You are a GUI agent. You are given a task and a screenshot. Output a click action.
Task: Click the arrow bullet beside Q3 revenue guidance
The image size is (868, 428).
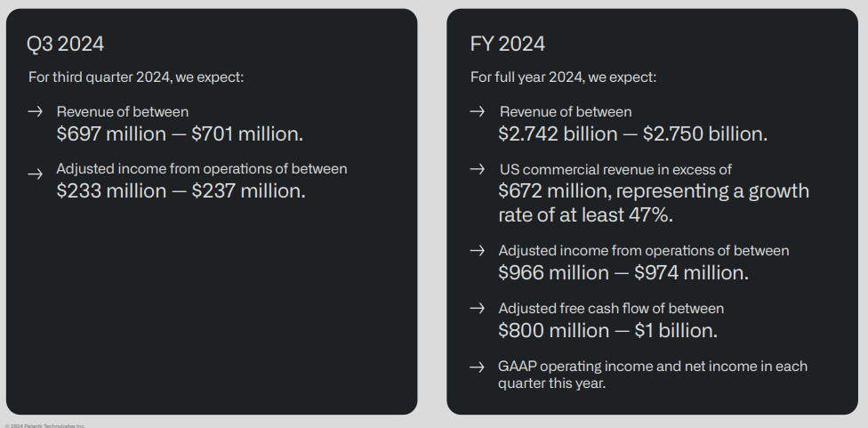coord(36,112)
